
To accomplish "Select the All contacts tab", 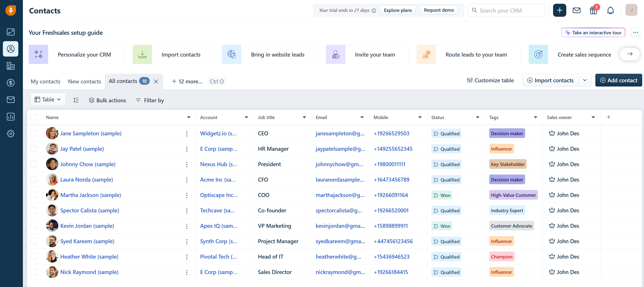I will [x=123, y=81].
